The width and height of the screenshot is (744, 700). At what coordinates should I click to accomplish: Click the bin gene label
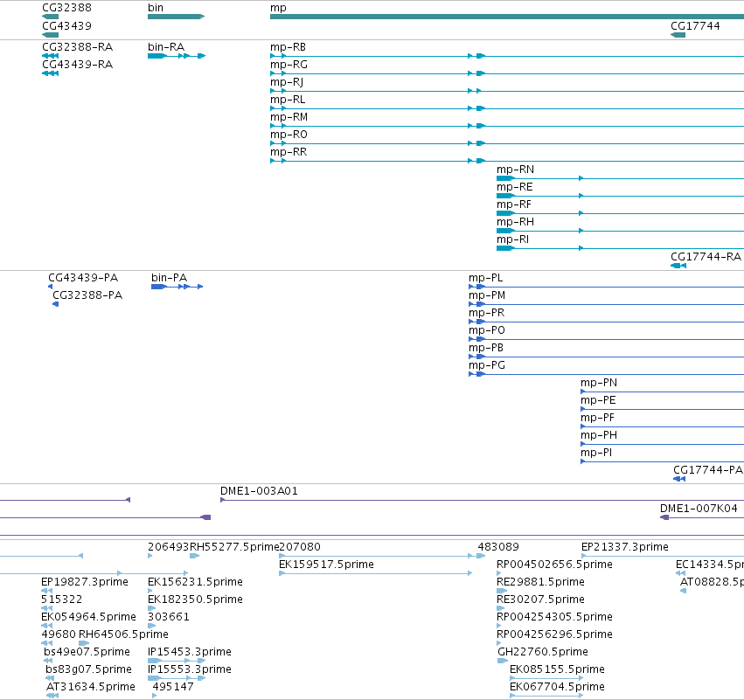(x=156, y=8)
